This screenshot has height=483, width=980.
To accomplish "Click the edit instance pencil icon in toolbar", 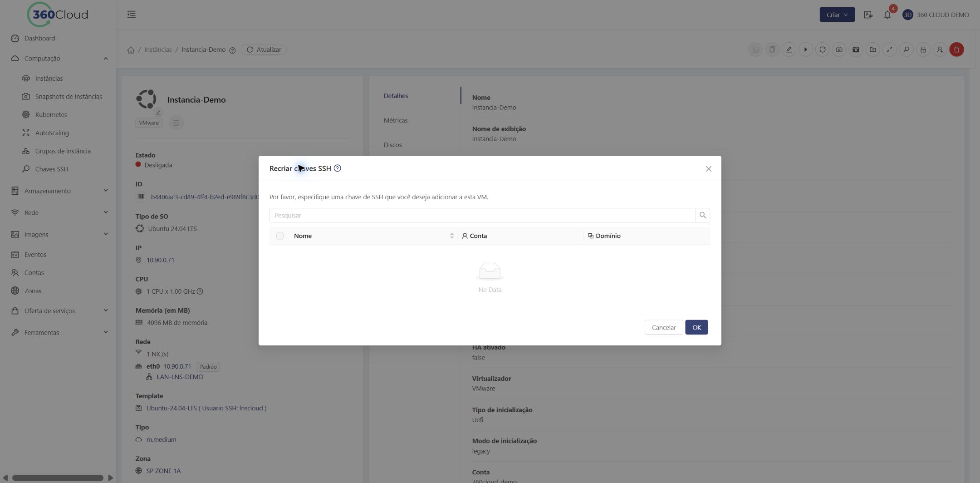I will click(x=789, y=49).
